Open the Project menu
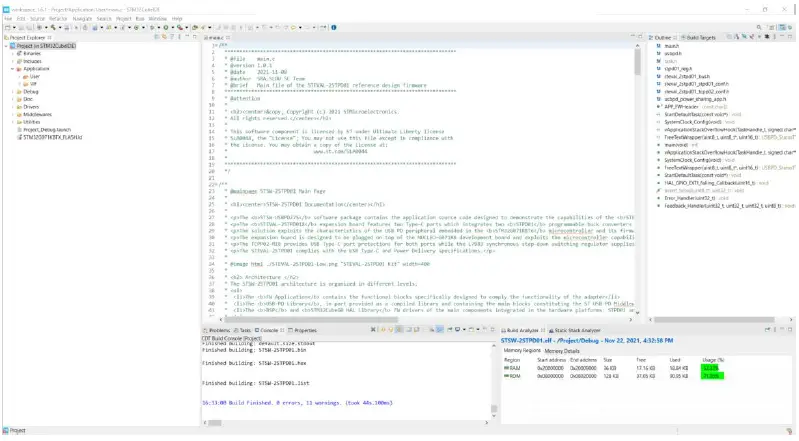This screenshot has width=799, height=441. [x=124, y=18]
